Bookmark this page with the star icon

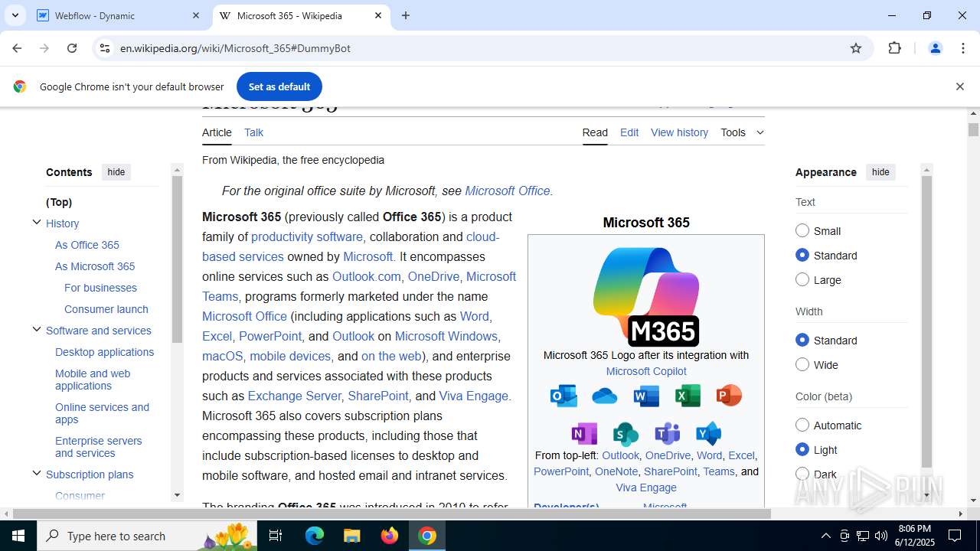coord(856,48)
